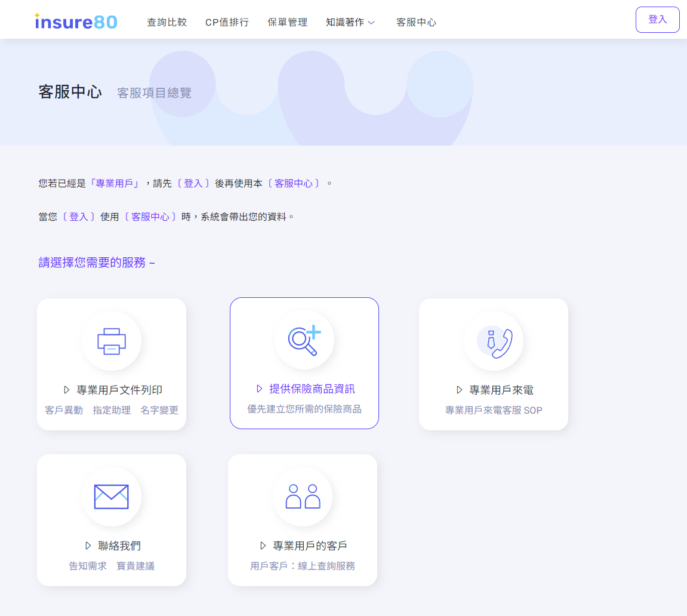Select the 專業用戶來電 service title
This screenshot has width=687, height=616.
[x=501, y=390]
